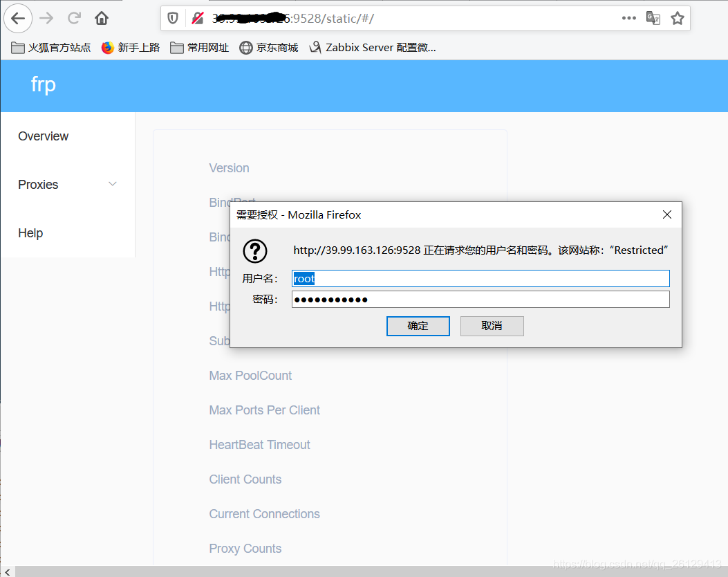Click the HeartBeat Timeout label

click(259, 445)
